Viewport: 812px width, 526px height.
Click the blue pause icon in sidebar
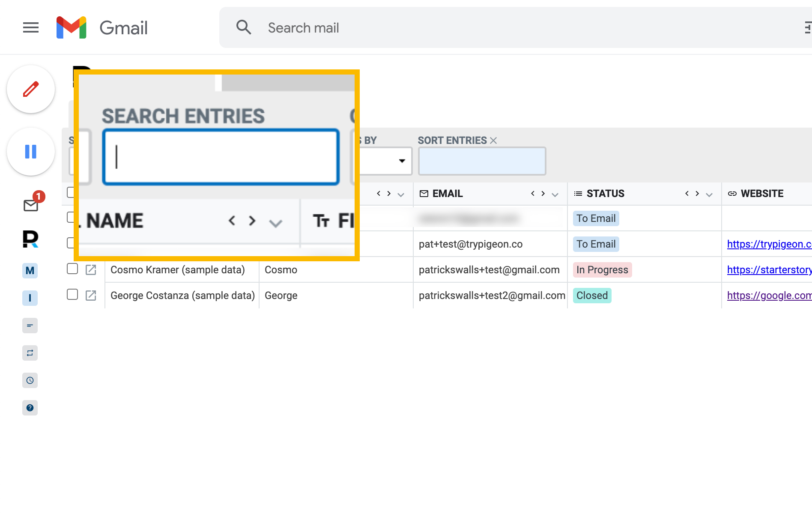[31, 152]
